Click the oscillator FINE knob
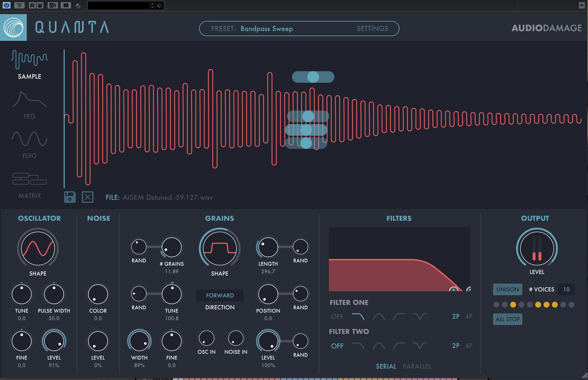Image resolution: width=588 pixels, height=380 pixels. [x=22, y=341]
